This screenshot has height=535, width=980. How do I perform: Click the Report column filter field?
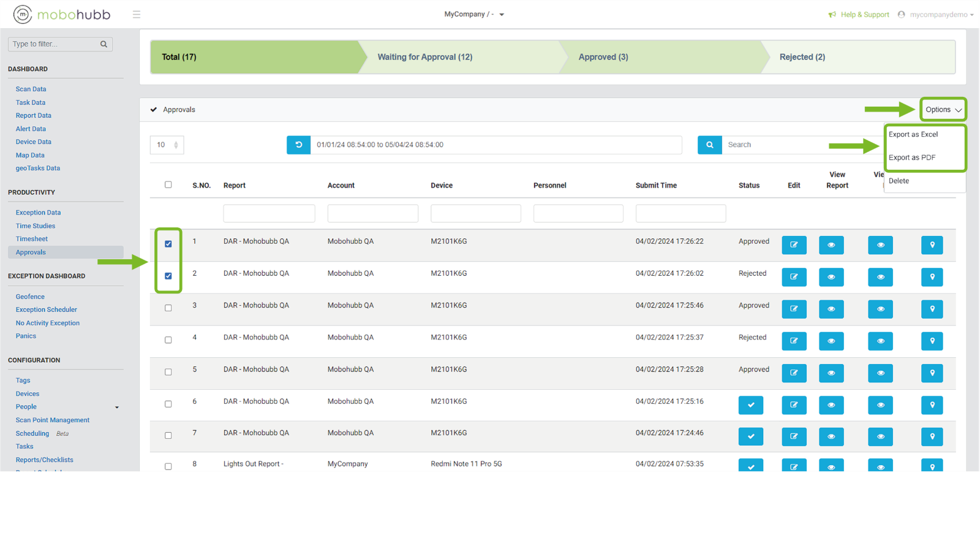[269, 213]
